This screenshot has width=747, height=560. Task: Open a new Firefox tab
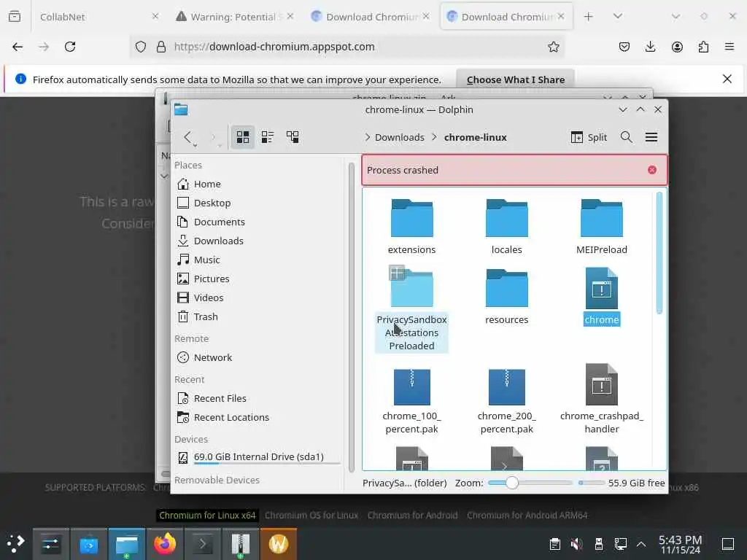589,17
